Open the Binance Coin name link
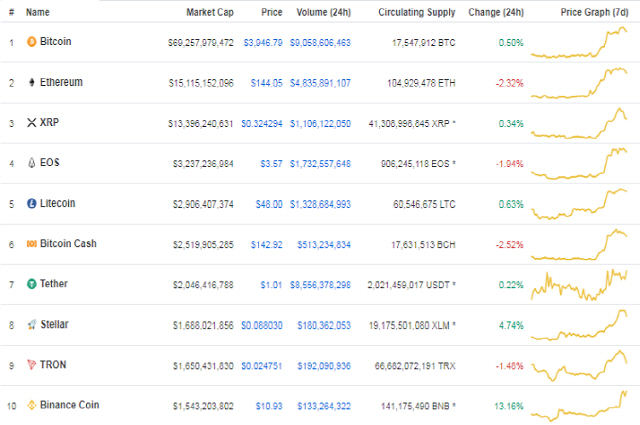This screenshot has width=640, height=425. (69, 405)
